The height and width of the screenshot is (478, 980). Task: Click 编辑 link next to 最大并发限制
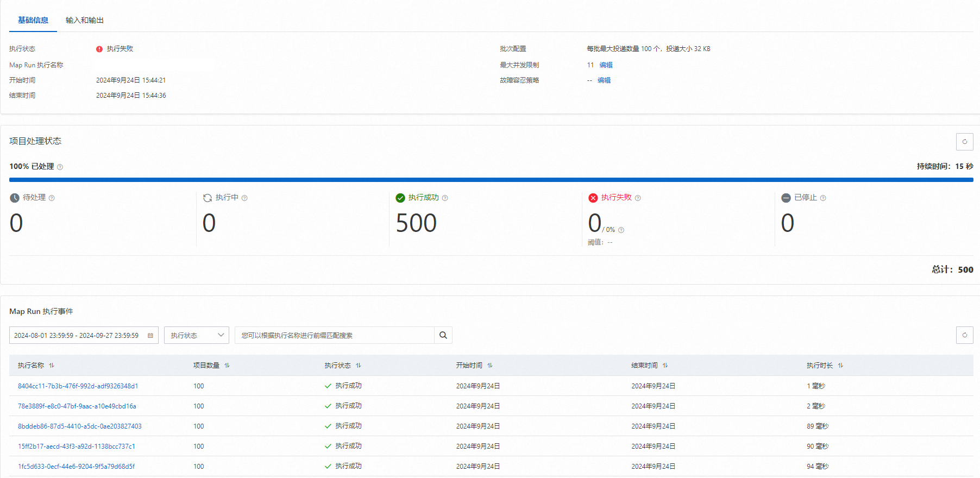click(x=606, y=65)
